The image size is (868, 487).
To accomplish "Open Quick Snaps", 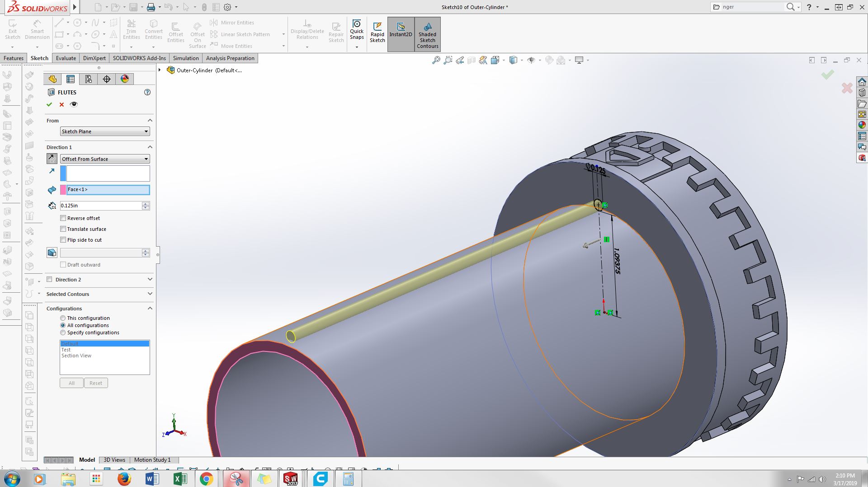I will point(357,30).
